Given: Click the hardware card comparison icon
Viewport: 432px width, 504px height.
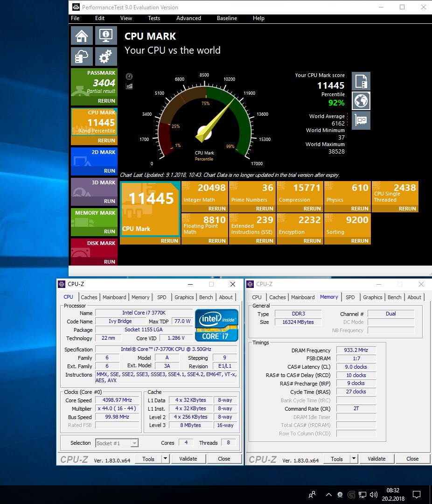Looking at the screenshot, I should tap(361, 120).
